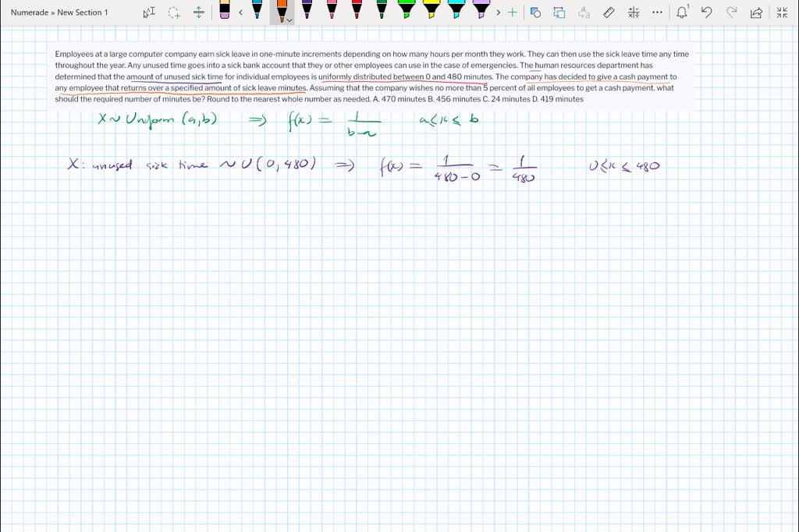
Task: Activate the lasso select tool
Action: 174,12
